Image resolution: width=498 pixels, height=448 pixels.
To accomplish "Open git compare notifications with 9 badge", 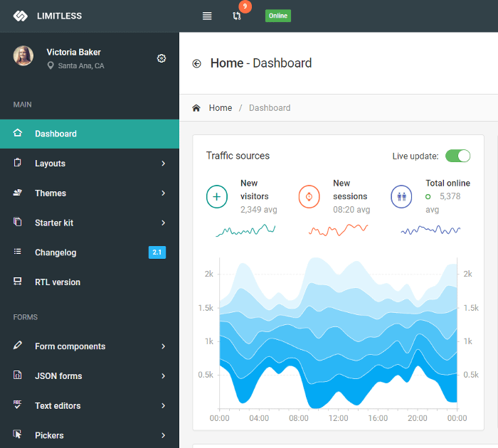I will point(237,16).
